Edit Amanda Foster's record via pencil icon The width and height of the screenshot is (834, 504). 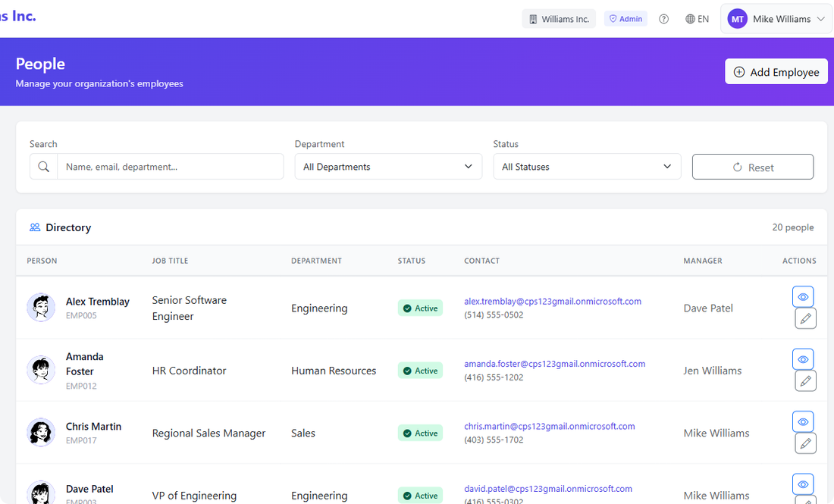(805, 380)
